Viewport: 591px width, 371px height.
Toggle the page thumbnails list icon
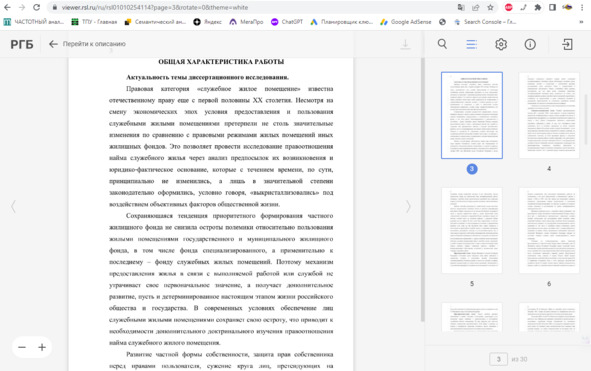[472, 44]
